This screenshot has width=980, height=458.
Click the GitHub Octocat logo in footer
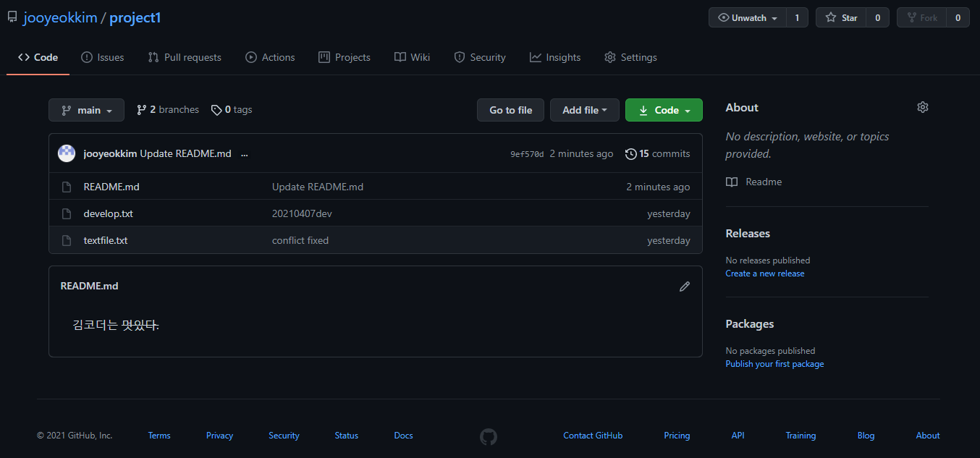point(489,436)
